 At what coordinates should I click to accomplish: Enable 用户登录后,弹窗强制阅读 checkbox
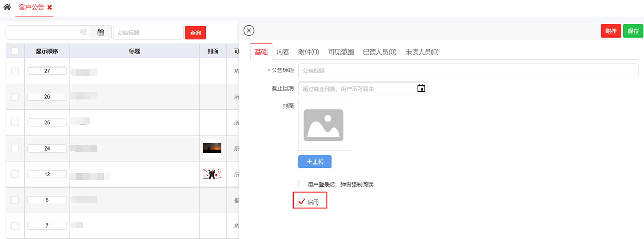tap(302, 184)
